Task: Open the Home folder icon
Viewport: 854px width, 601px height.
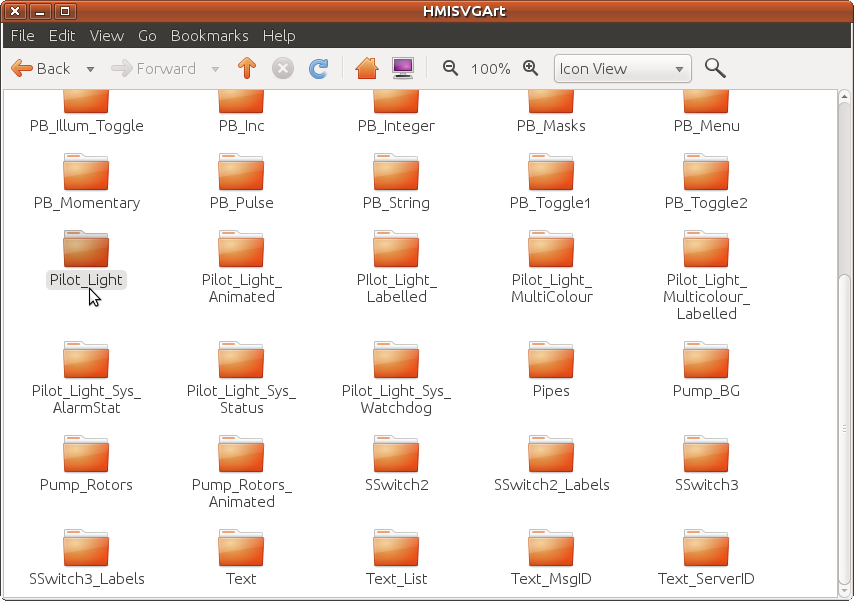Action: coord(367,69)
